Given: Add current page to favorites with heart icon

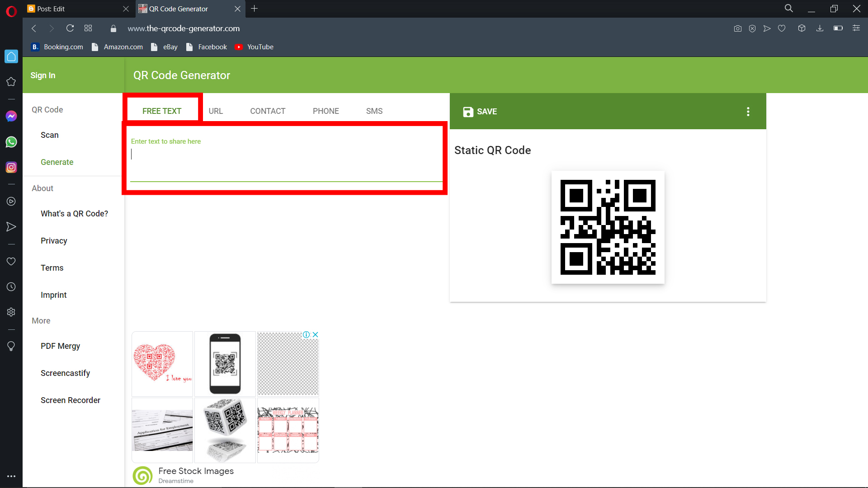Looking at the screenshot, I should [x=782, y=28].
